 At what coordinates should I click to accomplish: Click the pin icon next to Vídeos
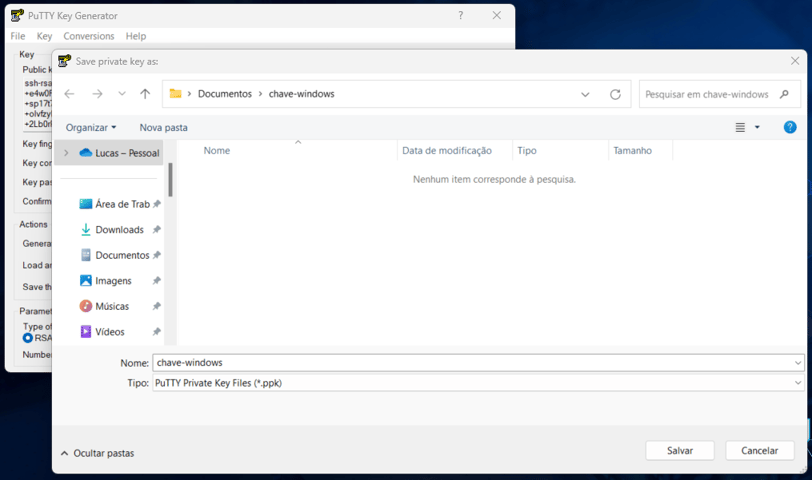(156, 331)
